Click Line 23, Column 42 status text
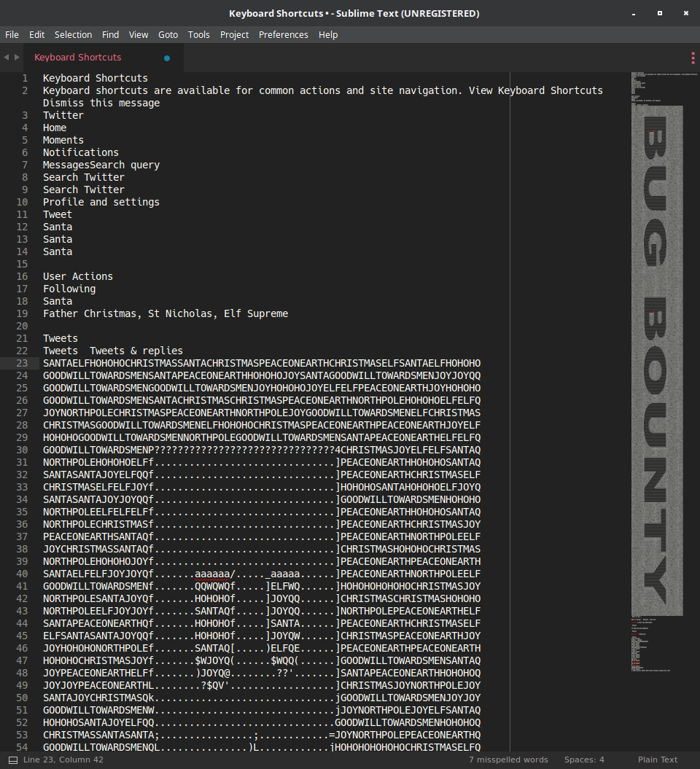The image size is (700, 769). (63, 760)
